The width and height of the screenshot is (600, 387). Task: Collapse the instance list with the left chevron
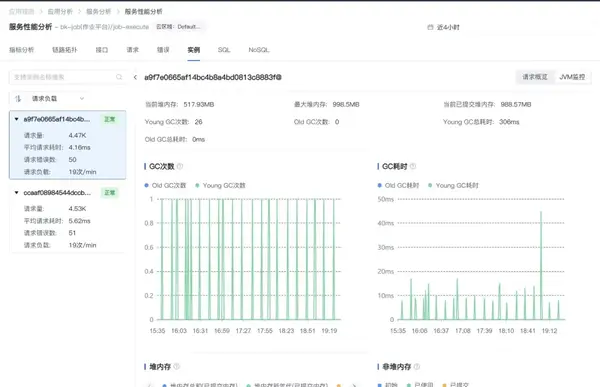pos(135,77)
